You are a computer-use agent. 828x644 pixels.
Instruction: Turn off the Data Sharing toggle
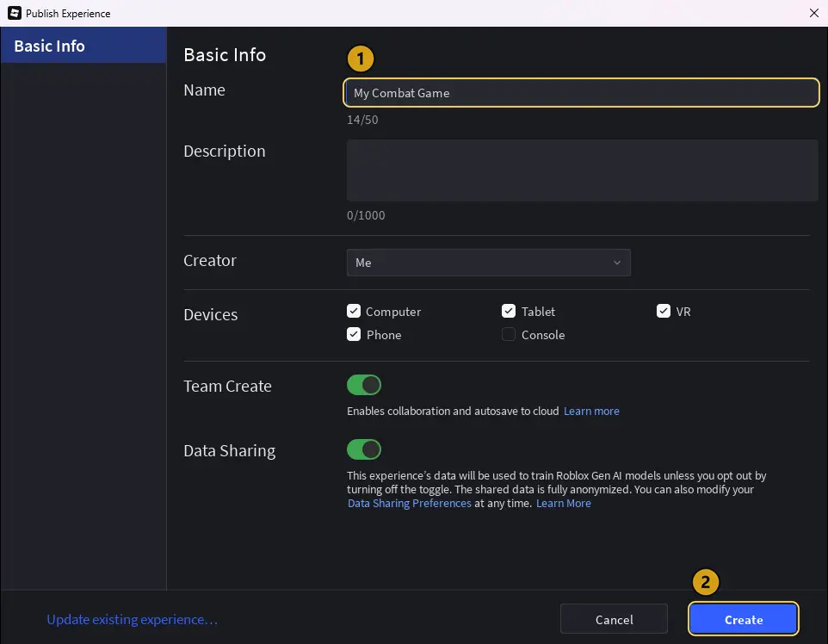point(364,449)
